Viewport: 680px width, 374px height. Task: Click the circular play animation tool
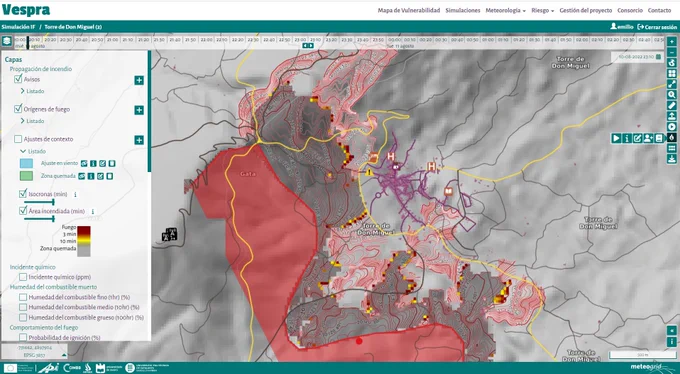point(671,127)
